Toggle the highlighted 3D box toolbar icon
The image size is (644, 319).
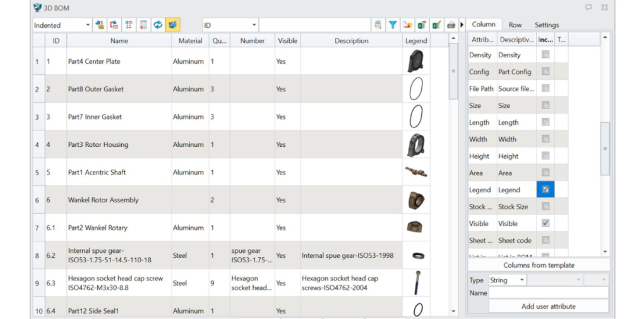pyautogui.click(x=173, y=25)
